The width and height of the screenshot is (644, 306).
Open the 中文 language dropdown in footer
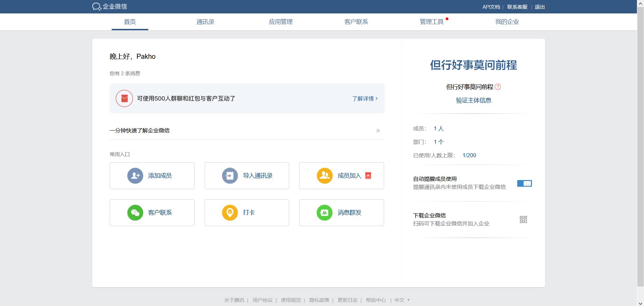402,300
